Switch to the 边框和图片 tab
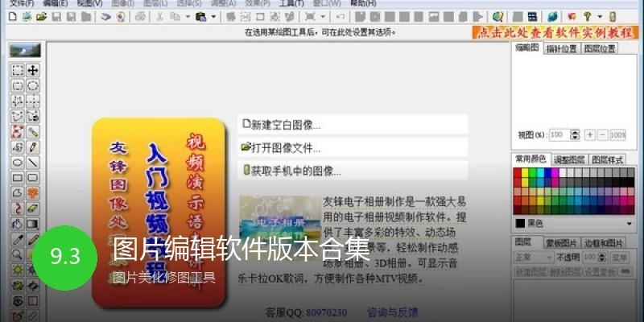Viewport: 644px width, 322px height. (x=603, y=242)
